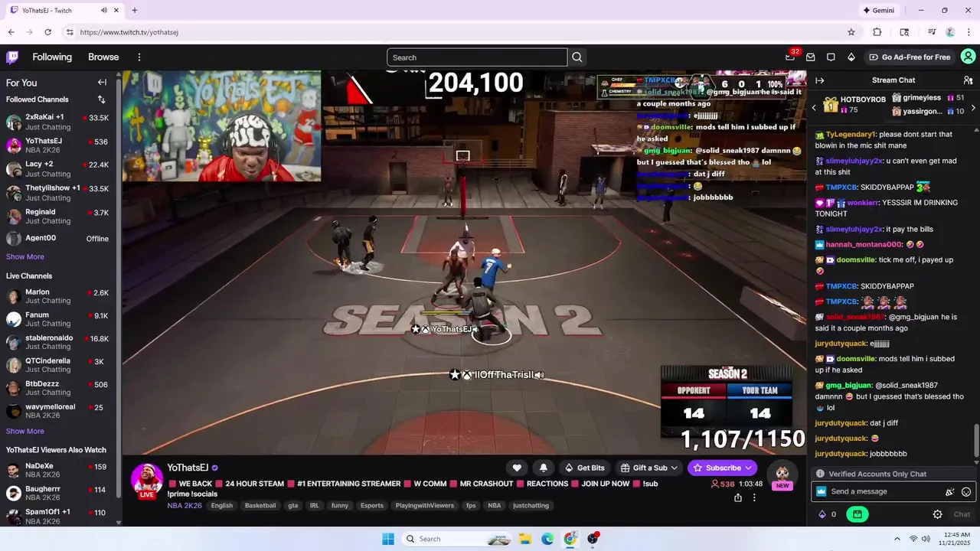This screenshot has height=551, width=980.
Task: Open the Following tab
Action: point(52,57)
